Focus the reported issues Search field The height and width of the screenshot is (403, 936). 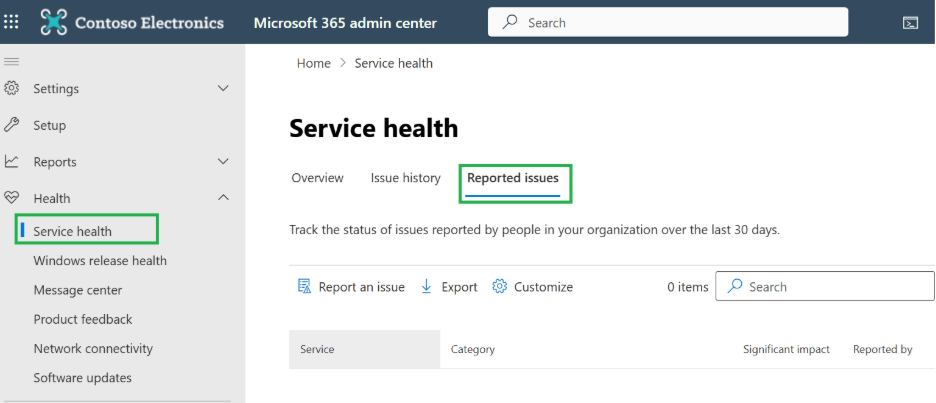825,286
